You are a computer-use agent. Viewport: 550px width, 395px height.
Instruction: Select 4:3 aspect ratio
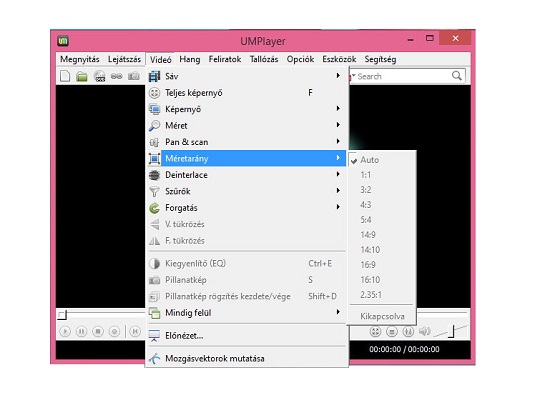[382, 205]
